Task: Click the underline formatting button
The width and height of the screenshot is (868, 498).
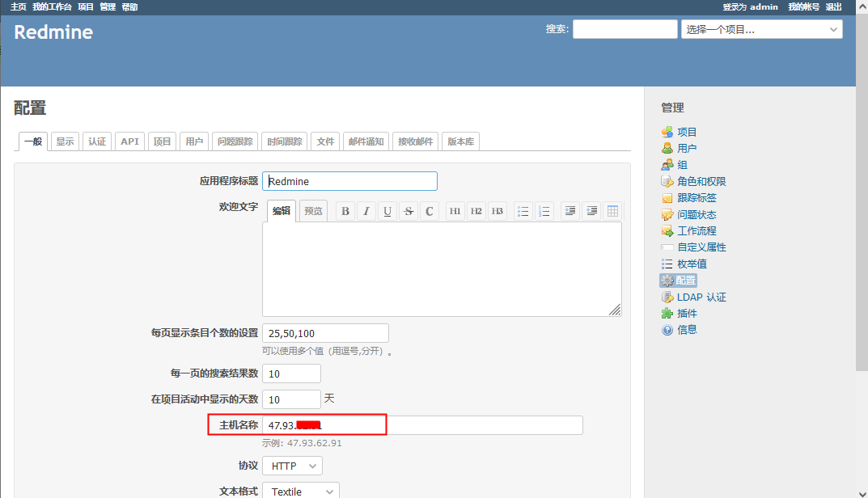Action: [387, 211]
